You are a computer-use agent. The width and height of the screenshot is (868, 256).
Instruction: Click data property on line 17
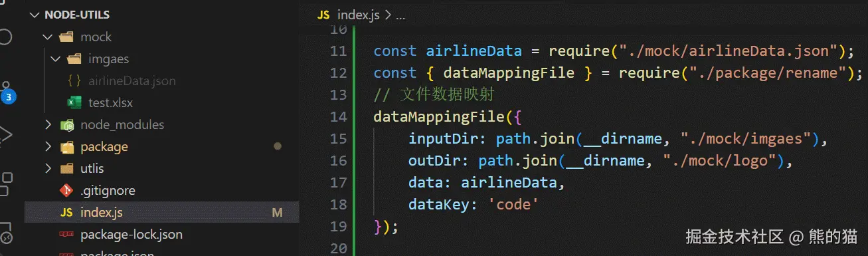[426, 183]
